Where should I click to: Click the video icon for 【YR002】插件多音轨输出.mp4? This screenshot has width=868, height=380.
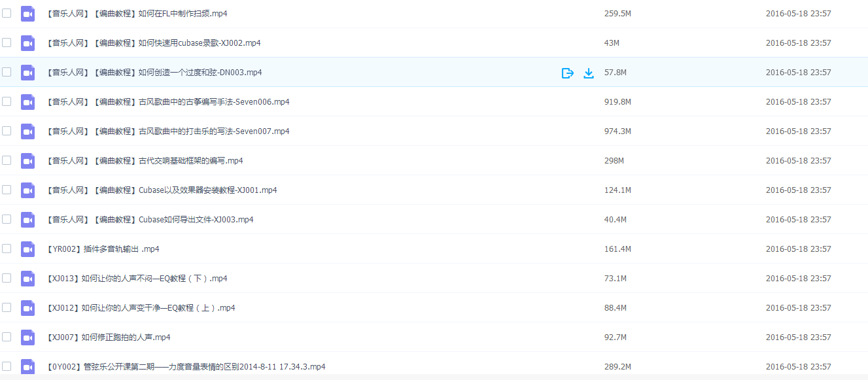27,249
